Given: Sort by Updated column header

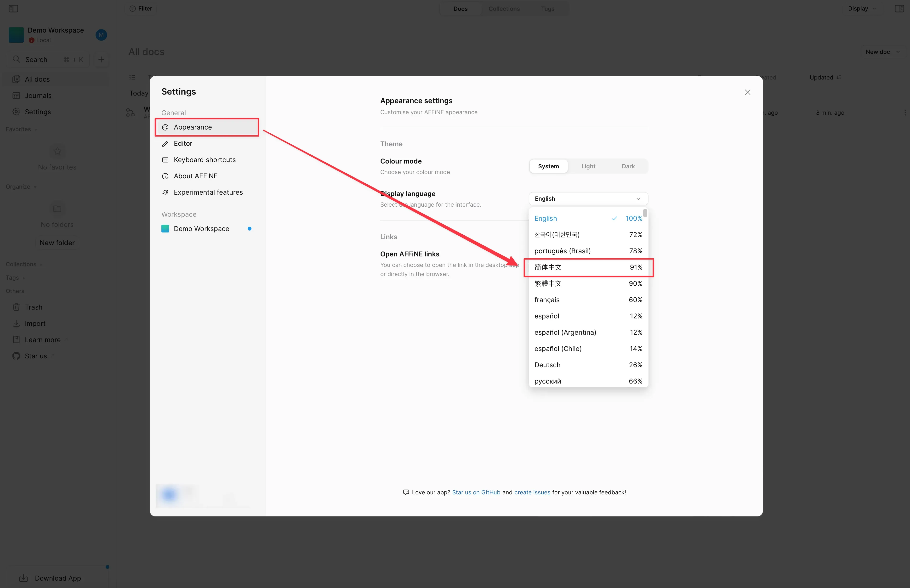Looking at the screenshot, I should pyautogui.click(x=825, y=78).
